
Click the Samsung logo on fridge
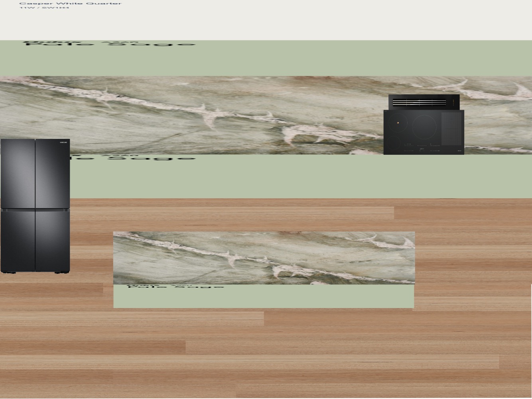tap(64, 142)
